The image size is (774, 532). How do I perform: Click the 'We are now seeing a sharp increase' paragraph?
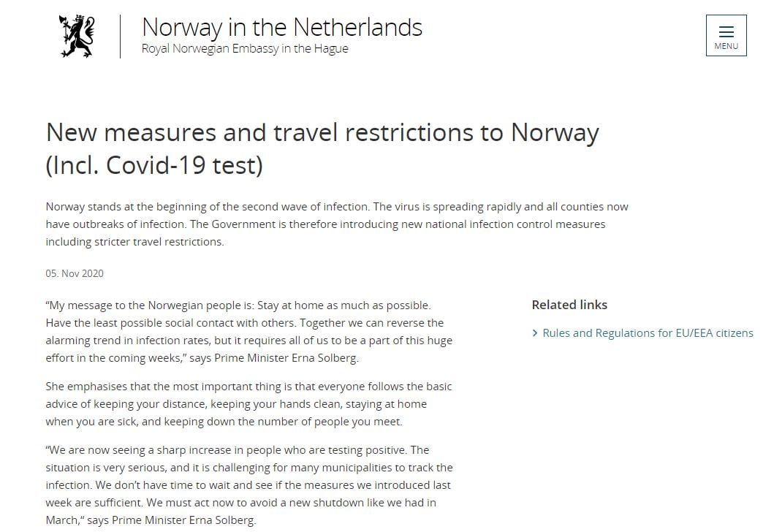point(248,485)
